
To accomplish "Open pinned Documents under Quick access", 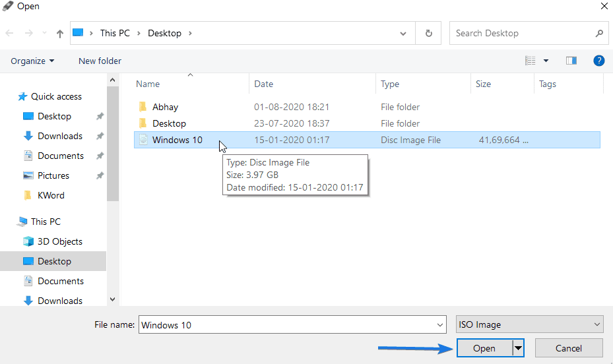I will (61, 156).
